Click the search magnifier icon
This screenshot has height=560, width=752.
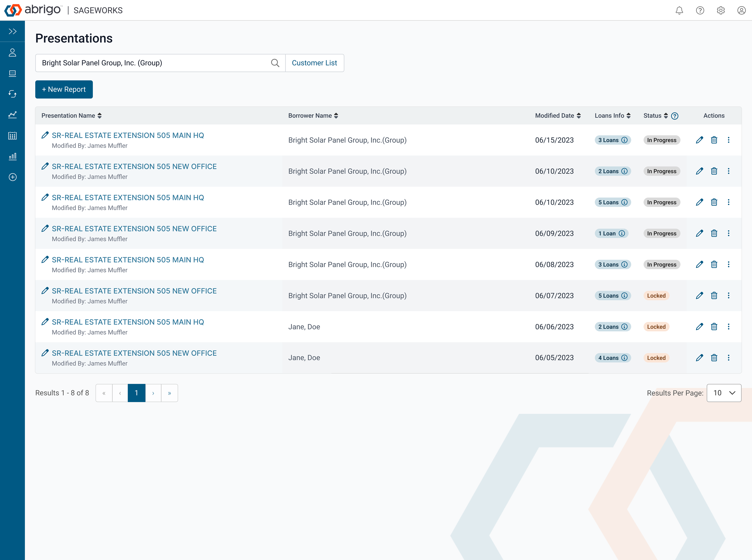coord(275,63)
